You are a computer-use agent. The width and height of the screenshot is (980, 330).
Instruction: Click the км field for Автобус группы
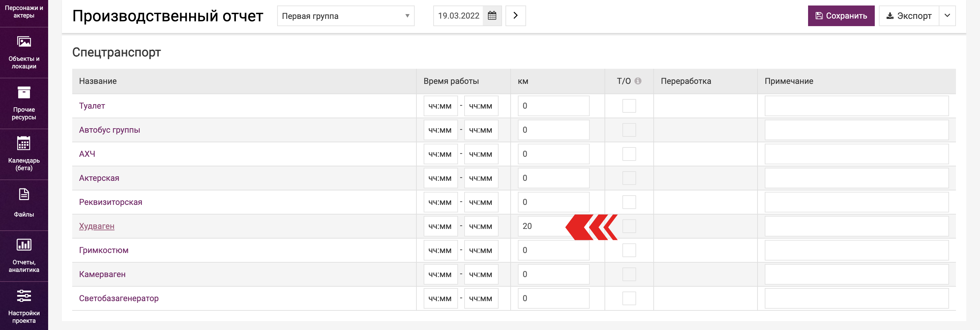(553, 130)
